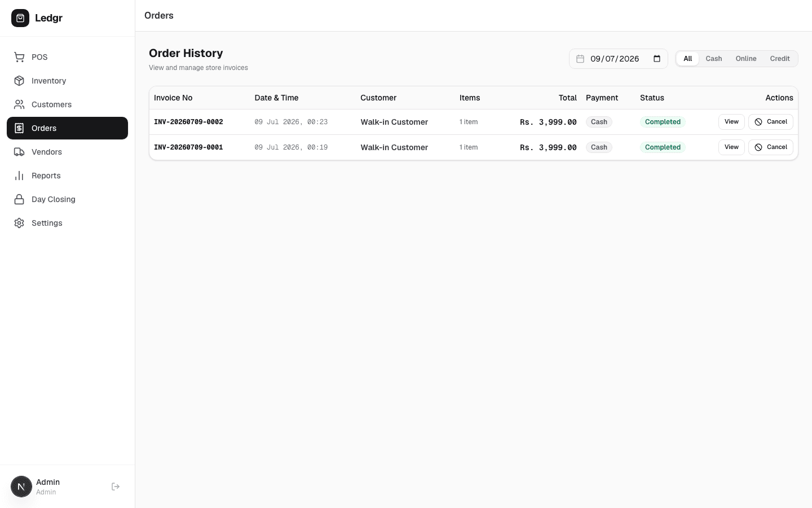Click the Total column header
The height and width of the screenshot is (508, 812).
[x=568, y=98]
